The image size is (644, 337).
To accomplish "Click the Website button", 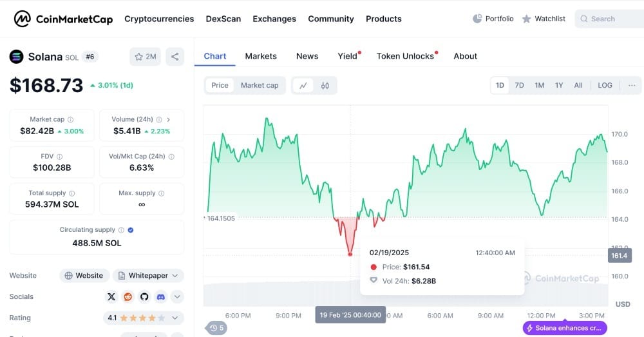I will pyautogui.click(x=84, y=276).
